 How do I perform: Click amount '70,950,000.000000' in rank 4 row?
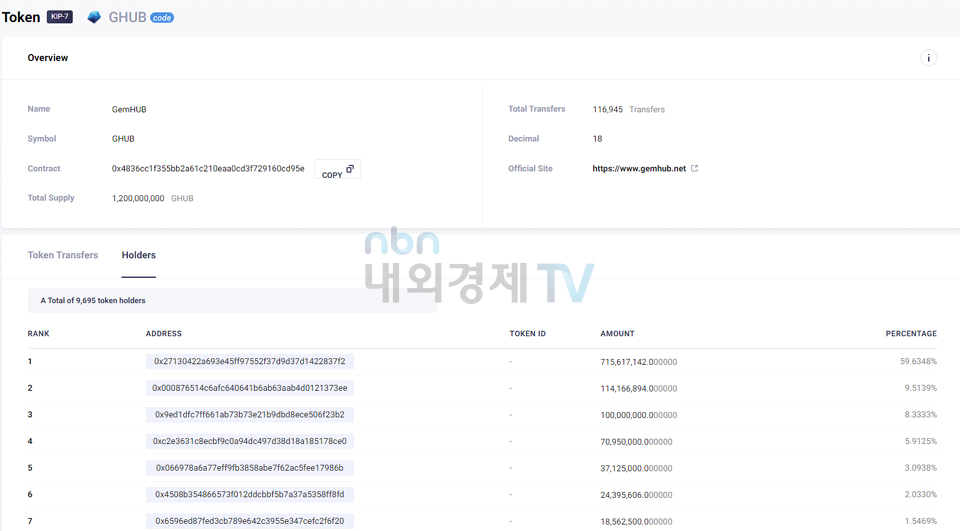636,442
